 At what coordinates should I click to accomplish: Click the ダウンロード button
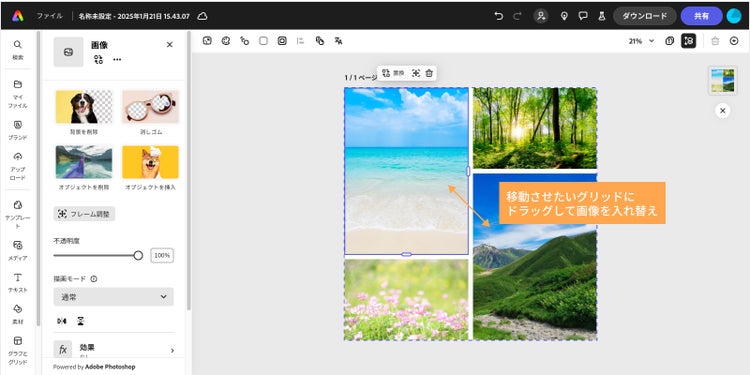click(644, 16)
